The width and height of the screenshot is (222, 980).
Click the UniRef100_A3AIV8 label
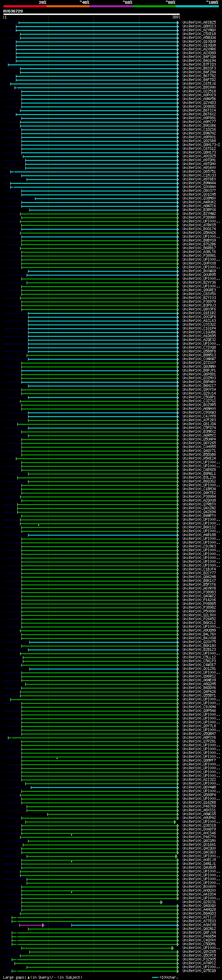tap(199, 925)
